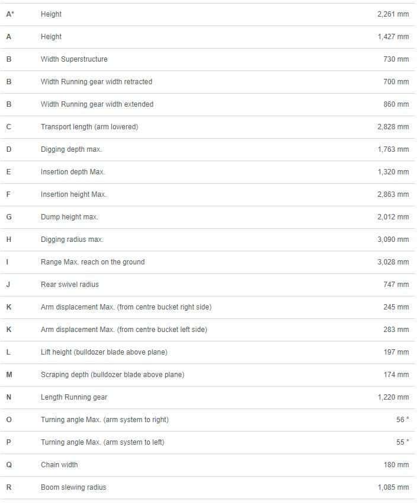Click the Turning angle arm system to right

(x=105, y=420)
